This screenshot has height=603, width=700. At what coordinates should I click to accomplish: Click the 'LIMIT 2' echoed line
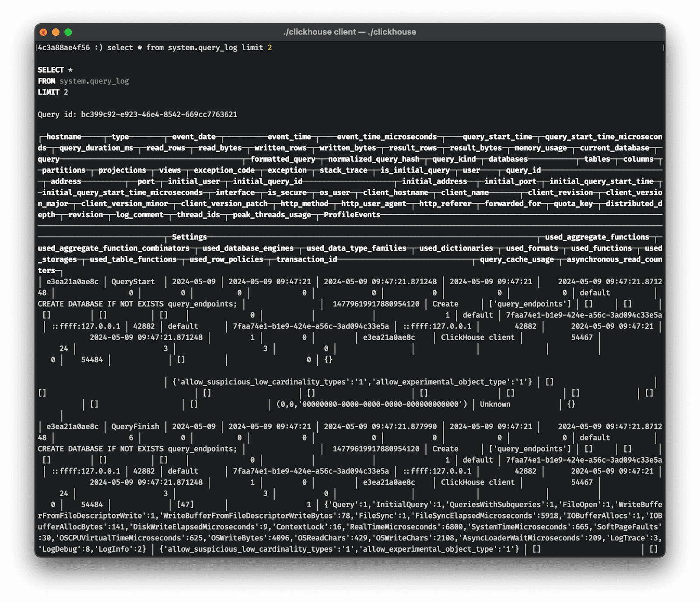point(53,92)
